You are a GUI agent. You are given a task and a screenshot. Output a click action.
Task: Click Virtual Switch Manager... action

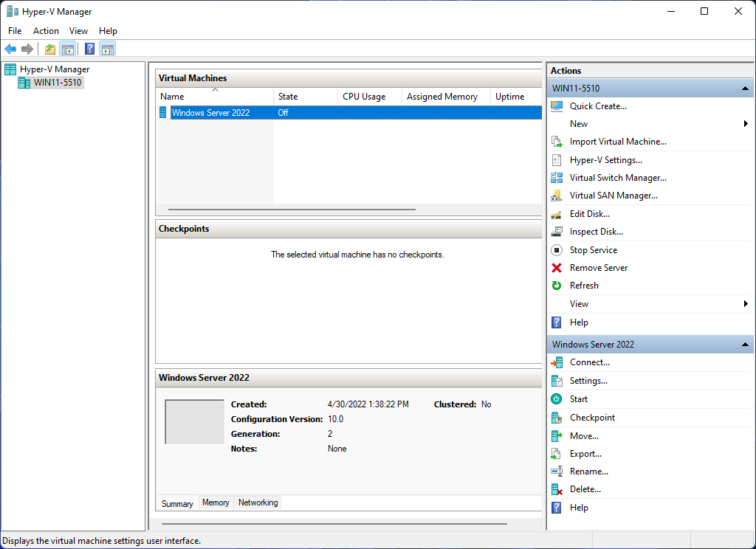[618, 178]
